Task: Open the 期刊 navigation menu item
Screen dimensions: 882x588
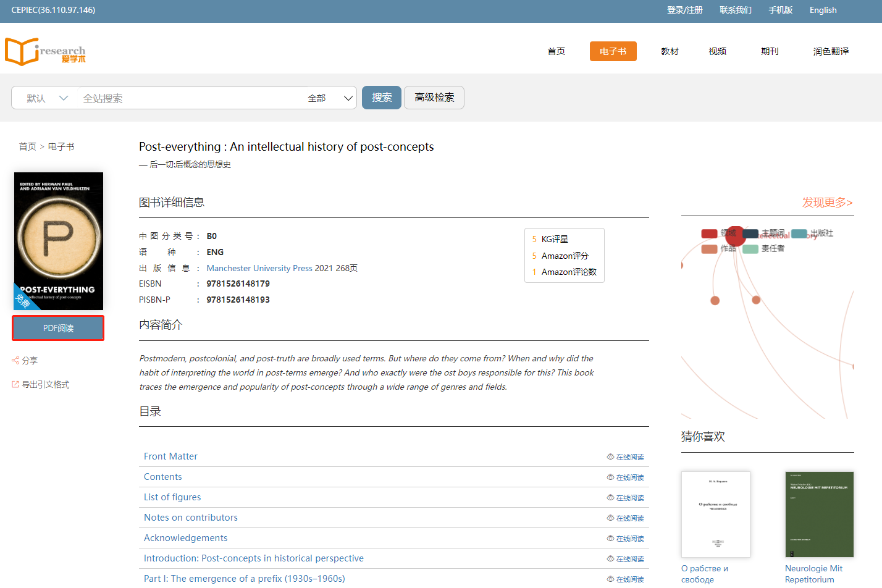Action: (x=770, y=51)
